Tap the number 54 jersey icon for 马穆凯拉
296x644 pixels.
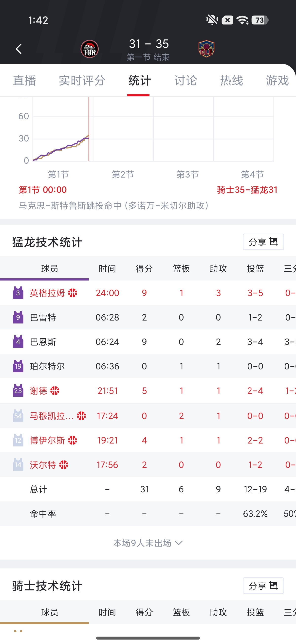[x=18, y=416]
